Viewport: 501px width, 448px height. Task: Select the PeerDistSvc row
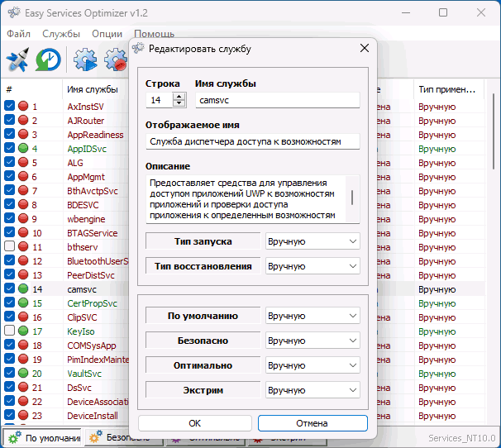[91, 275]
